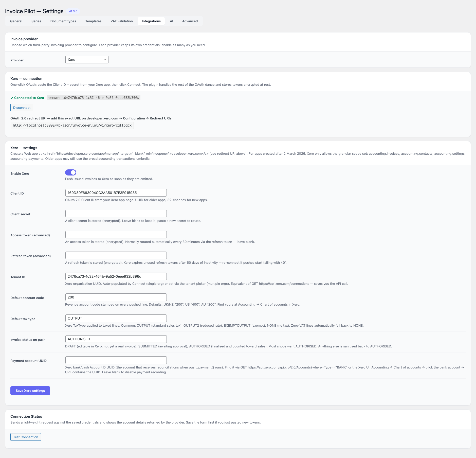Select the Integrations tab
Image resolution: width=476 pixels, height=458 pixels.
tap(151, 21)
